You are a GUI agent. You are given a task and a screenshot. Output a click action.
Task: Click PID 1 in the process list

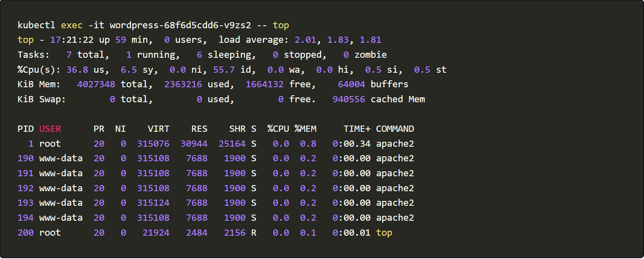click(31, 144)
